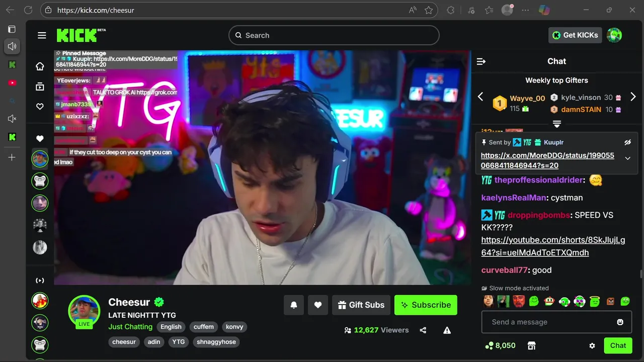The image size is (644, 362).
Task: Open the Kick shop storefront icon
Action: (531, 345)
